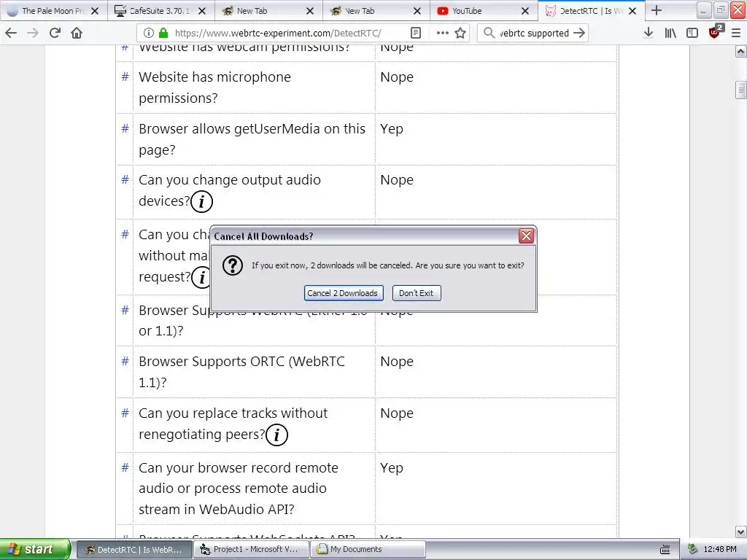Click tray icon next to the clock
This screenshot has height=560, width=747.
(x=693, y=550)
